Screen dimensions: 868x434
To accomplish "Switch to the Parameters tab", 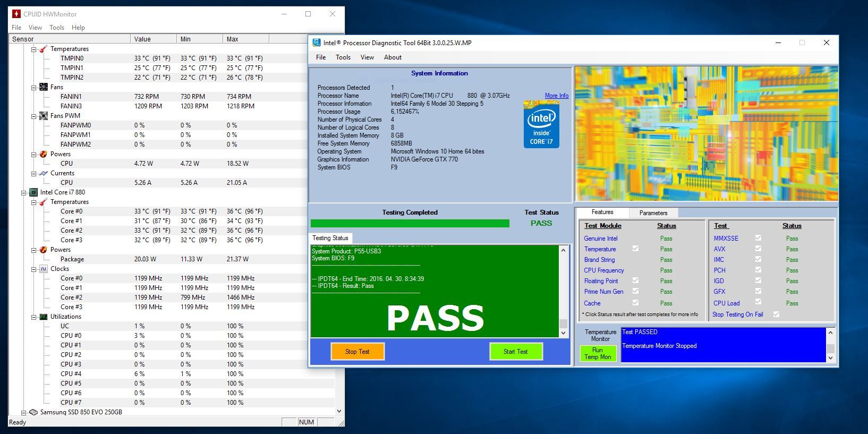I will pos(653,213).
